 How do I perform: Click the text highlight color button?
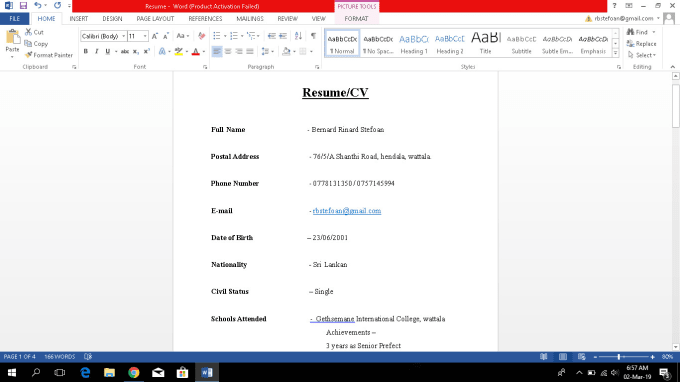pyautogui.click(x=178, y=52)
